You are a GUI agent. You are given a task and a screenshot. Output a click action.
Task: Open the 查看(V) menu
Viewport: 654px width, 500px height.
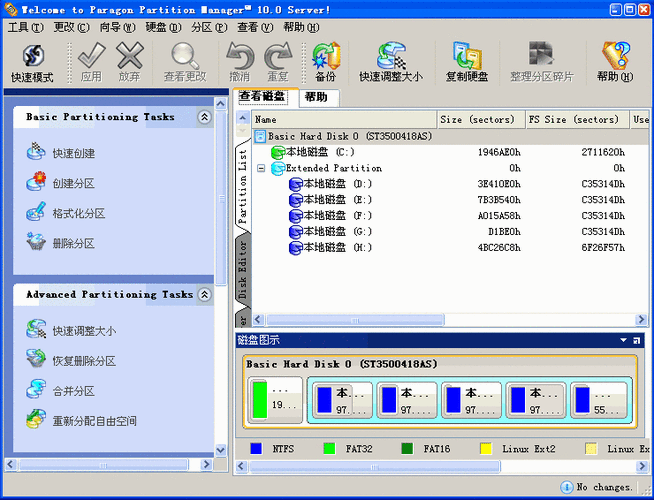(255, 28)
